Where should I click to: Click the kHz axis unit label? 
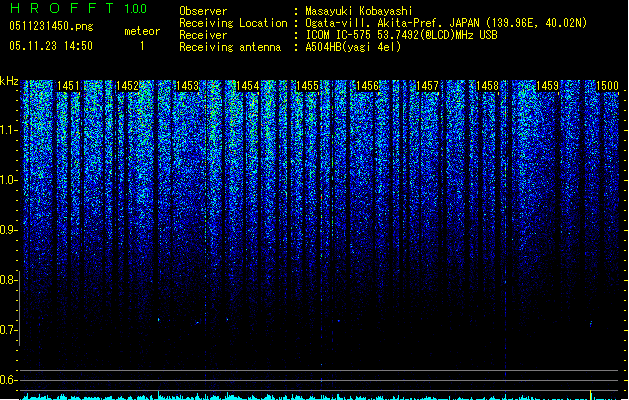coord(9,81)
